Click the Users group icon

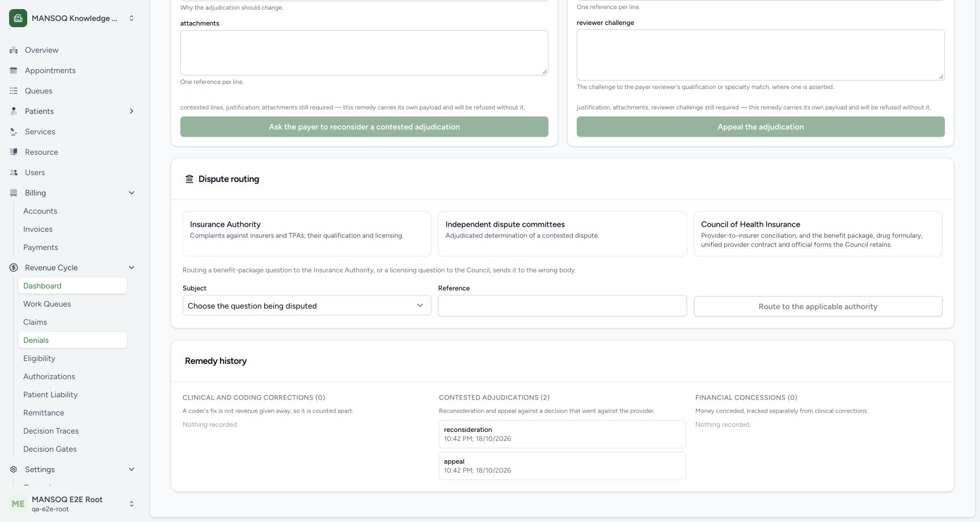click(14, 172)
